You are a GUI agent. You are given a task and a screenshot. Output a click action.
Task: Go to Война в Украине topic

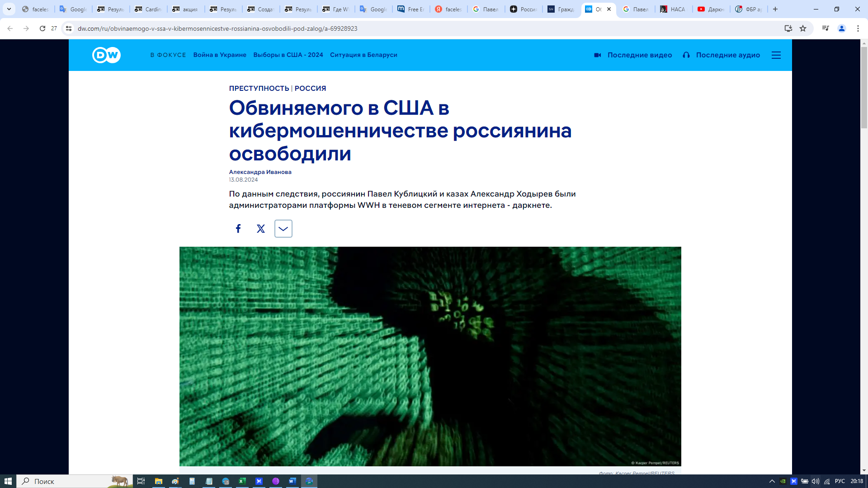[220, 55]
